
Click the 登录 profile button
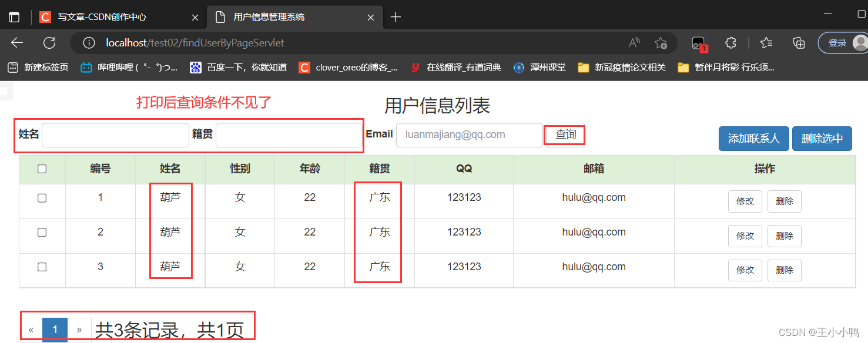point(843,43)
